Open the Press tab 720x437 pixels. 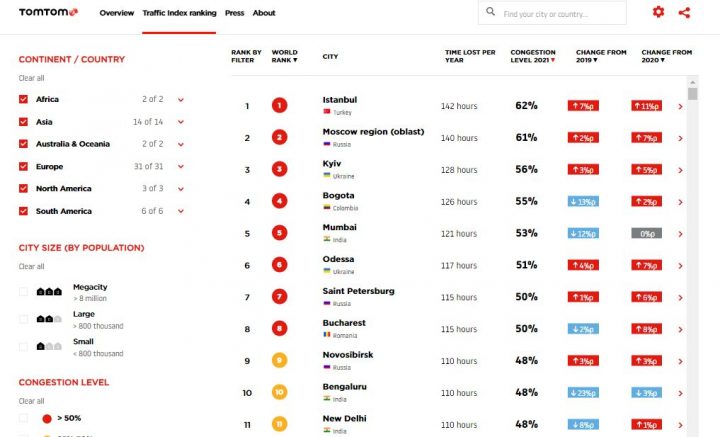(x=234, y=13)
